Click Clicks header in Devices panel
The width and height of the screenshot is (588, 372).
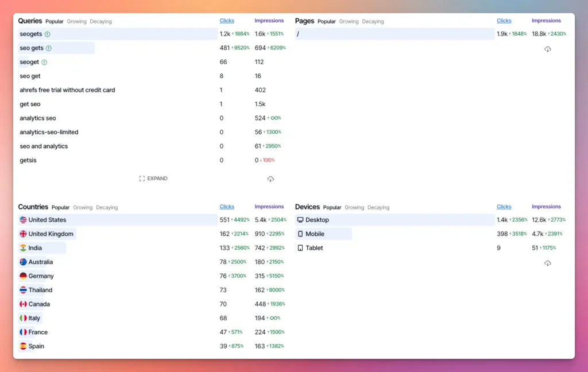504,207
